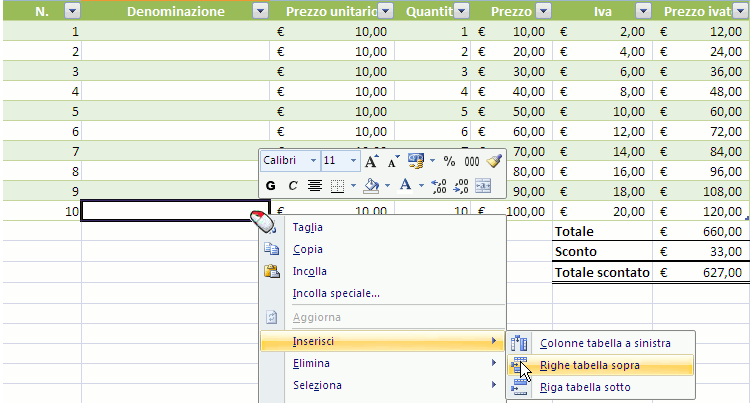Choose Incolla from the context menu
The height and width of the screenshot is (403, 751).
(x=383, y=271)
